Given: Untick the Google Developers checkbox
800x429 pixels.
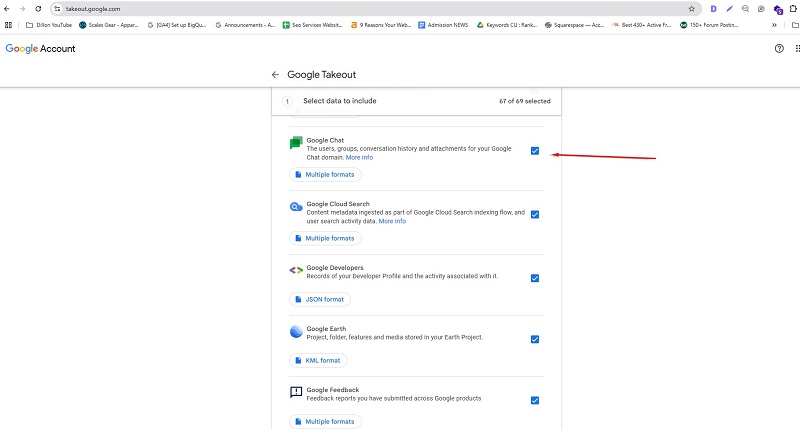Looking at the screenshot, I should (x=535, y=278).
